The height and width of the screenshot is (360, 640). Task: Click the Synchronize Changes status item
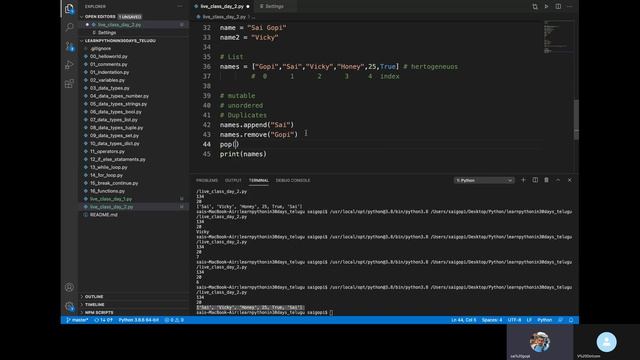coord(103,320)
